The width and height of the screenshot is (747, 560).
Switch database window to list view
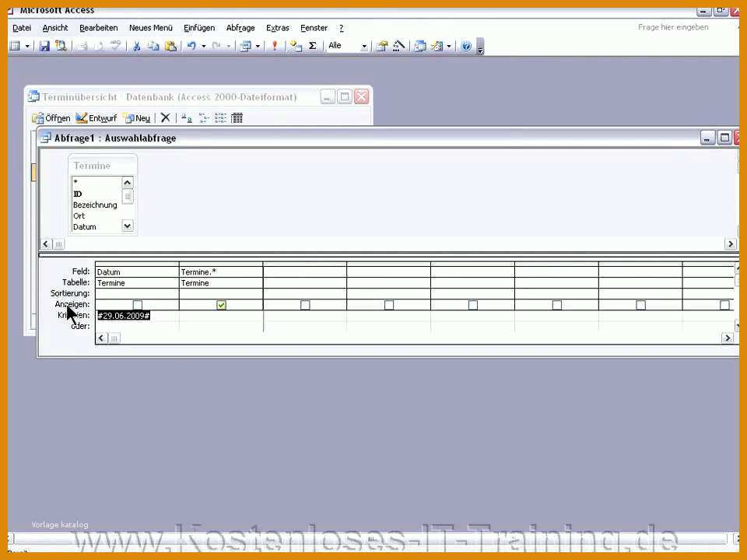(220, 118)
